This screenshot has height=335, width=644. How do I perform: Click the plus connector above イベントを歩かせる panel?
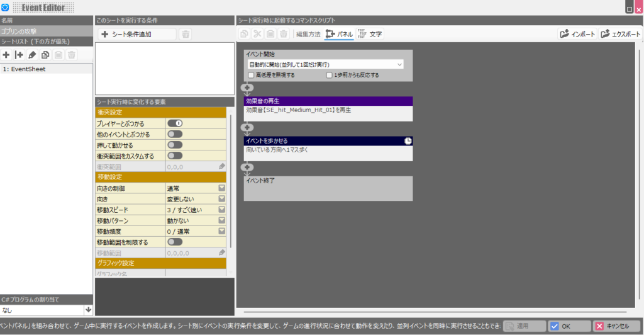[x=247, y=128]
